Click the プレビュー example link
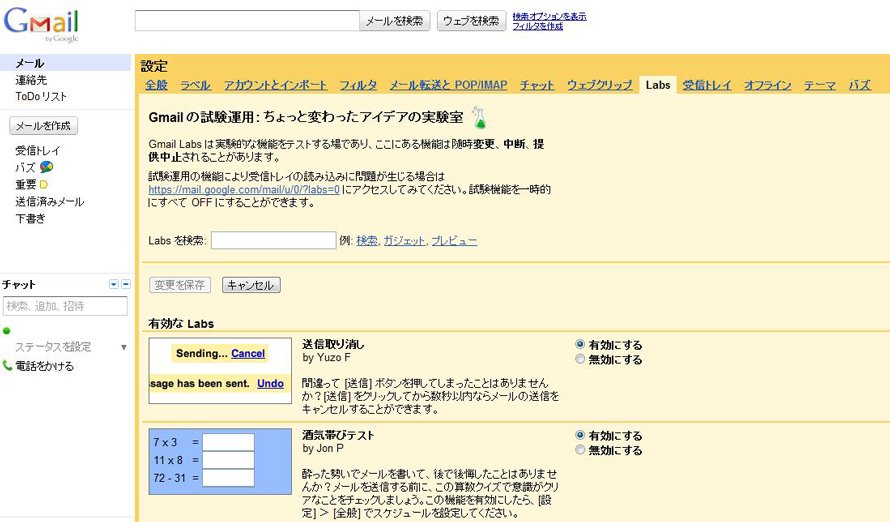This screenshot has height=522, width=890. coord(454,241)
